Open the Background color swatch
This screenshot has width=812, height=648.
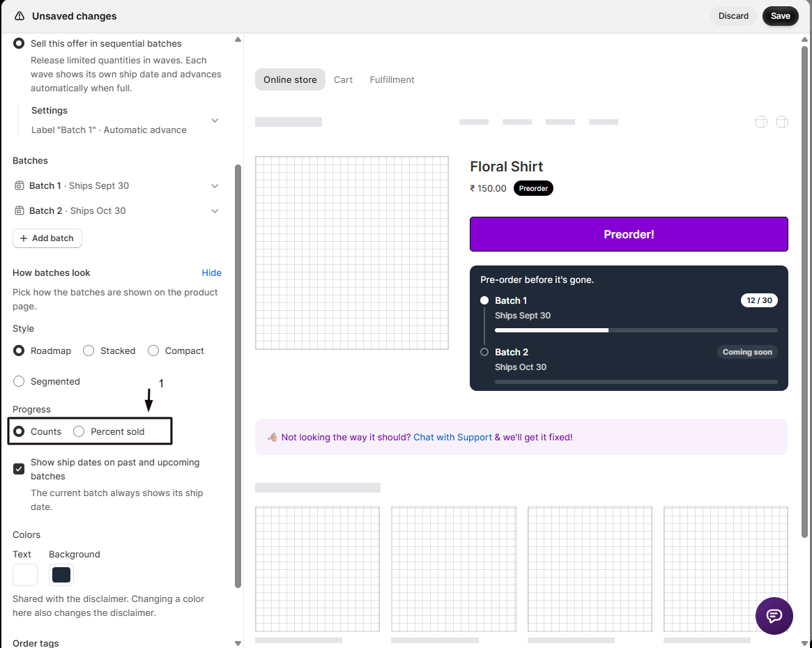[x=61, y=575]
